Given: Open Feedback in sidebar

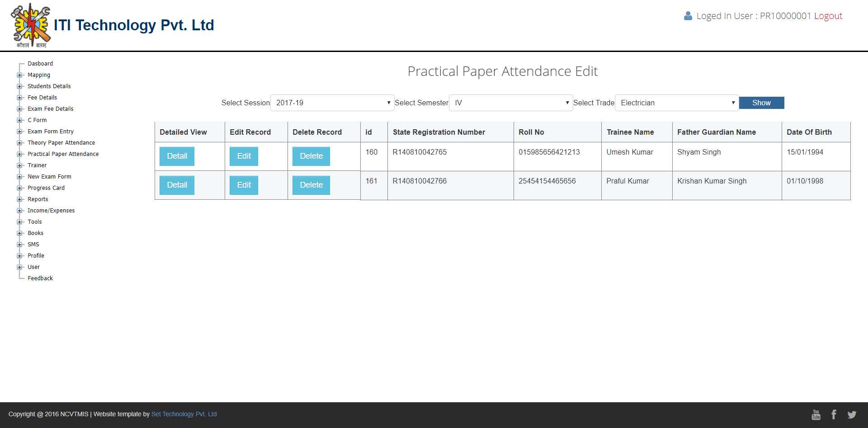Looking at the screenshot, I should (40, 278).
